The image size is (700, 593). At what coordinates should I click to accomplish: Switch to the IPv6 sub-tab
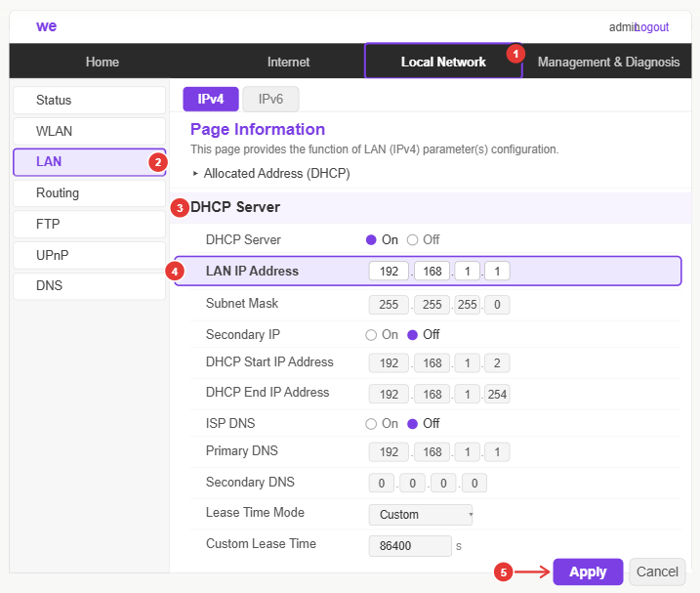click(270, 99)
